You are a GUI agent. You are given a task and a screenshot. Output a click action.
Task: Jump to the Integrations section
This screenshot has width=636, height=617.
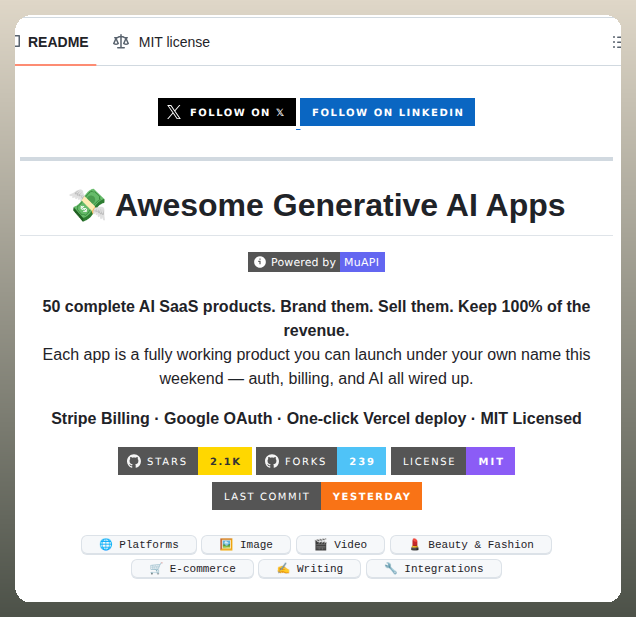[434, 568]
